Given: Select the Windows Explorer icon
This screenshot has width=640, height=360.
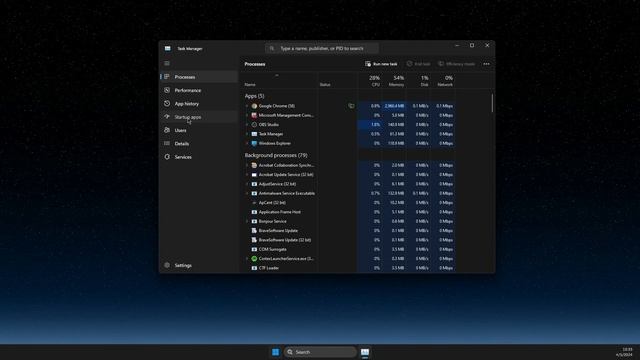Looking at the screenshot, I should [254, 143].
